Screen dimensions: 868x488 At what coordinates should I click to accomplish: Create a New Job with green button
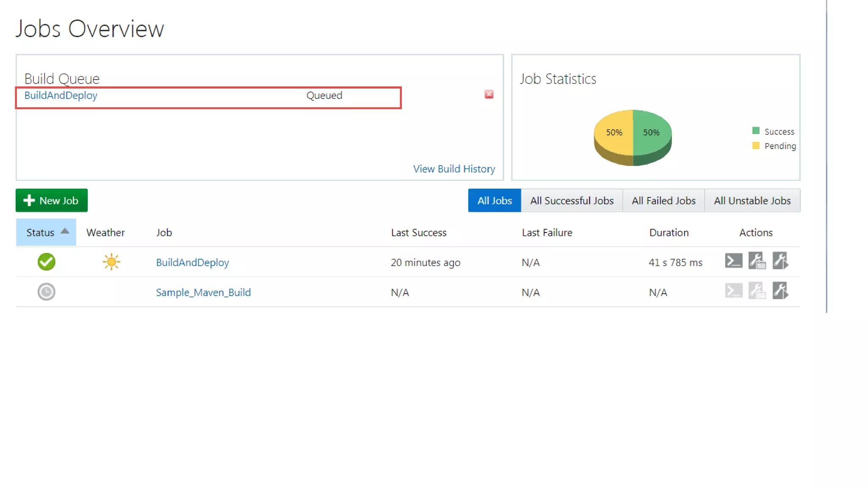point(52,201)
